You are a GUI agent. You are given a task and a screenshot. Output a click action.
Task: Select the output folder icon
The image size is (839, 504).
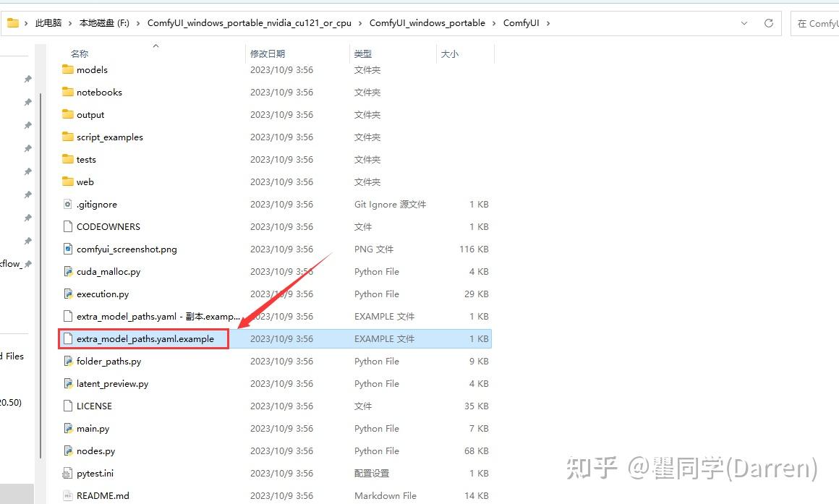67,114
